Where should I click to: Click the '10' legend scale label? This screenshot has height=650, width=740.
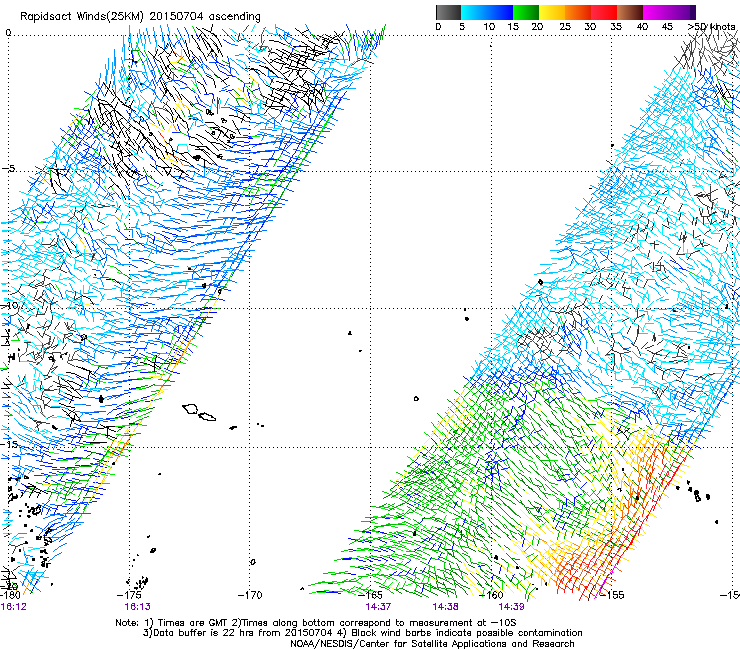(489, 27)
